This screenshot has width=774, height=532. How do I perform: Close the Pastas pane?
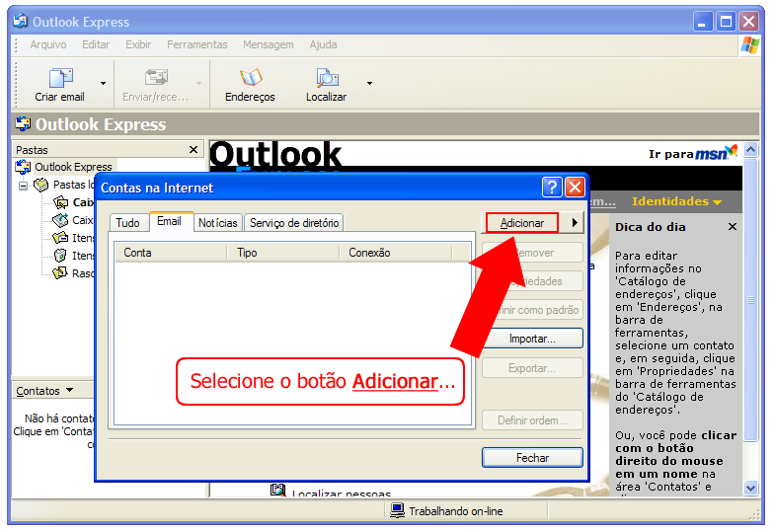[x=193, y=150]
